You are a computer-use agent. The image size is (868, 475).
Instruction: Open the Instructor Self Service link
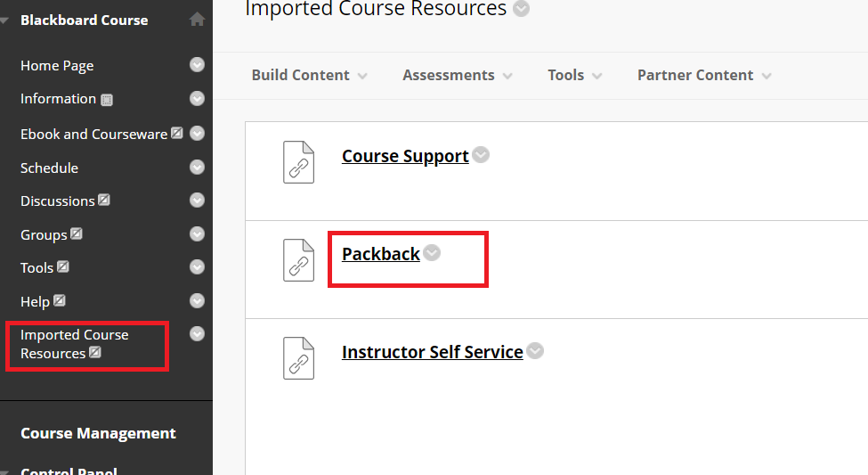433,352
